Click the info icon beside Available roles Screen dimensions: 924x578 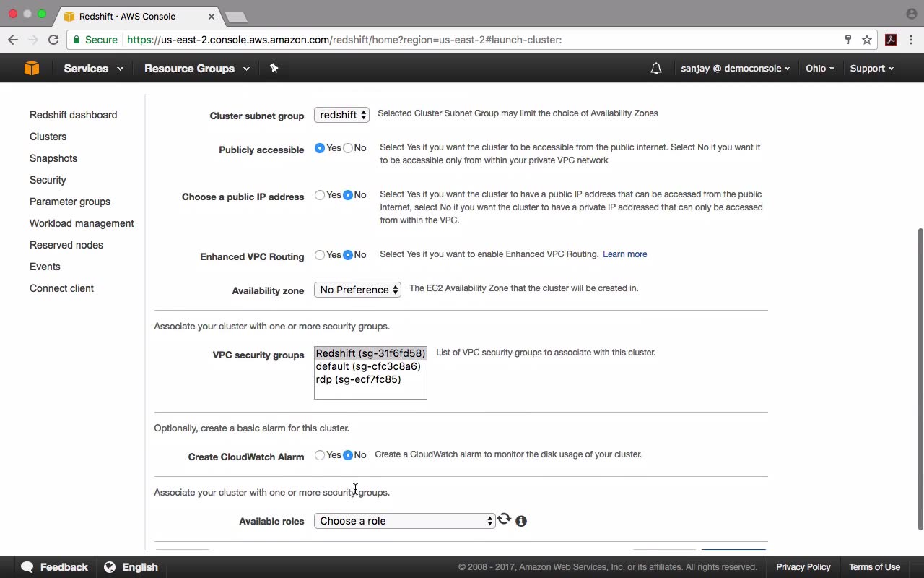coord(521,521)
